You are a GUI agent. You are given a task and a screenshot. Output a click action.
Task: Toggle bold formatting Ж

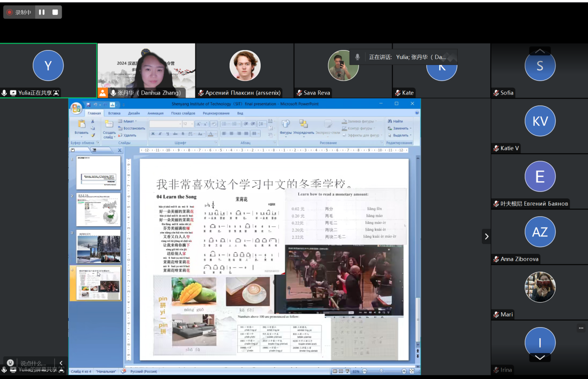[x=153, y=134]
